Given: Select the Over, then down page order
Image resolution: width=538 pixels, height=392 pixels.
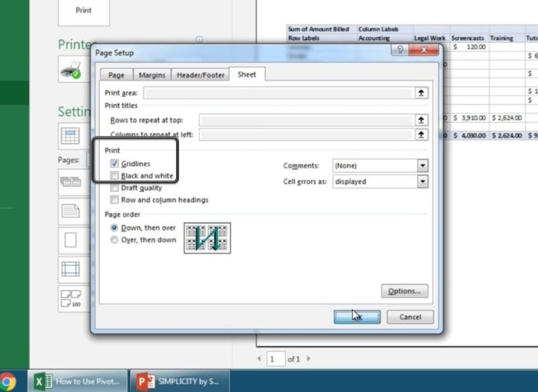Looking at the screenshot, I should (115, 240).
